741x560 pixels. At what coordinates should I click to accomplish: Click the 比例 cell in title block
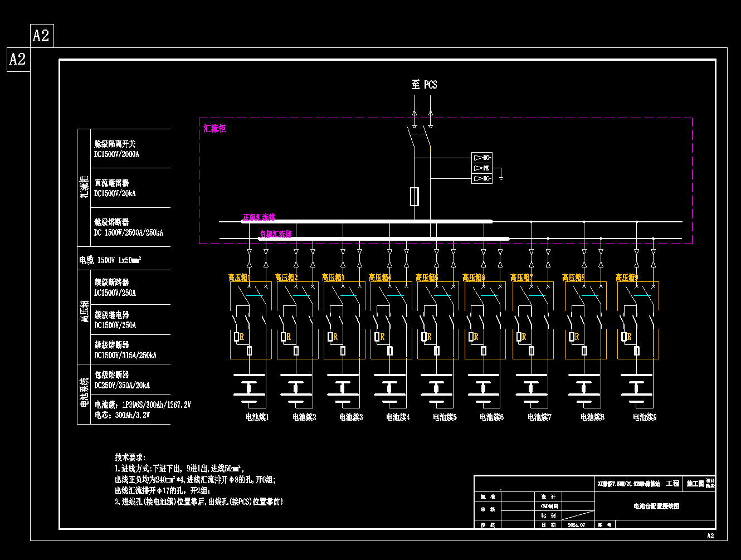(549, 515)
